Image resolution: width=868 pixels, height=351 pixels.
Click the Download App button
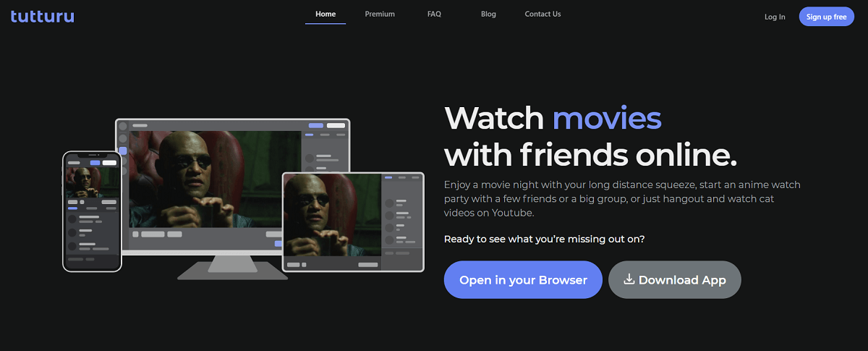[x=674, y=280]
